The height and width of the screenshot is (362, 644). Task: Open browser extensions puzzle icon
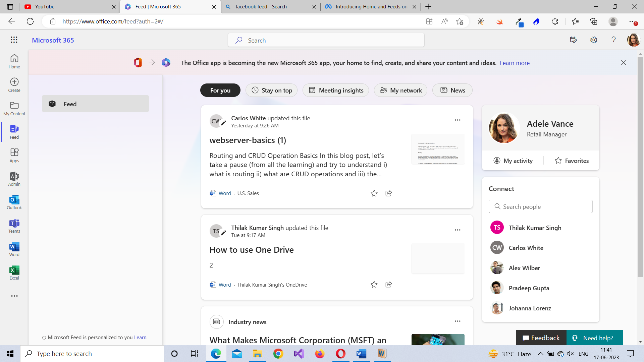[x=555, y=21]
